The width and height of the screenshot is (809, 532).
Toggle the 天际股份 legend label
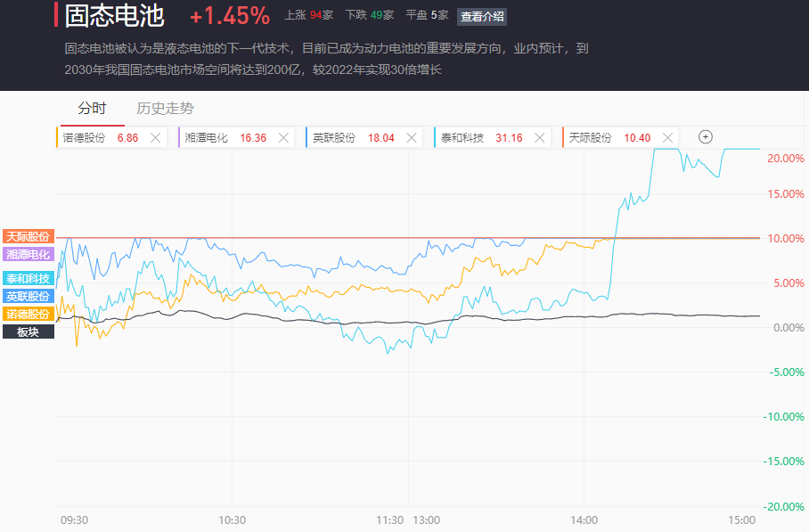pos(29,236)
